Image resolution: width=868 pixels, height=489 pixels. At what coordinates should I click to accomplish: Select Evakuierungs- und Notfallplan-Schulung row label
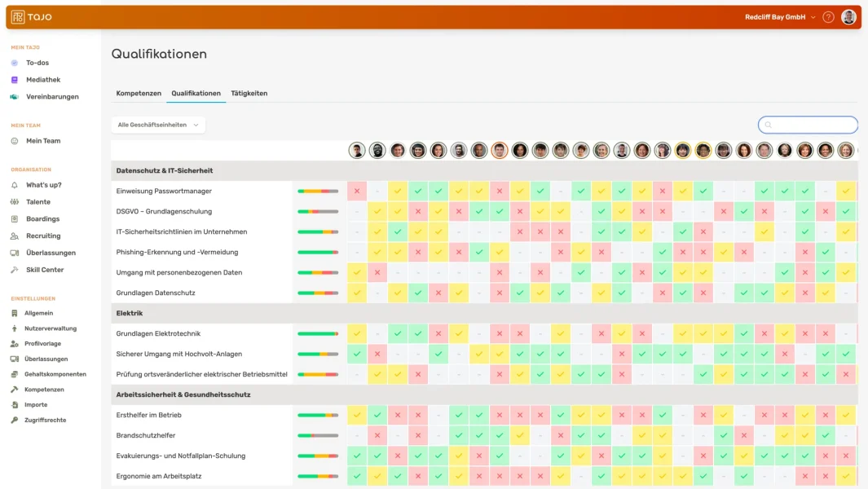pos(180,456)
